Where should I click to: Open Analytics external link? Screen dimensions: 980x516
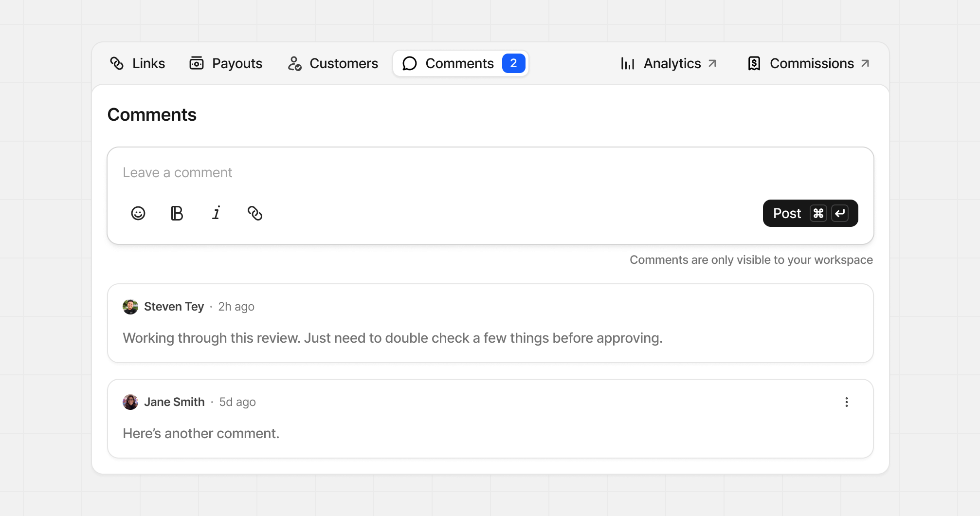click(669, 63)
